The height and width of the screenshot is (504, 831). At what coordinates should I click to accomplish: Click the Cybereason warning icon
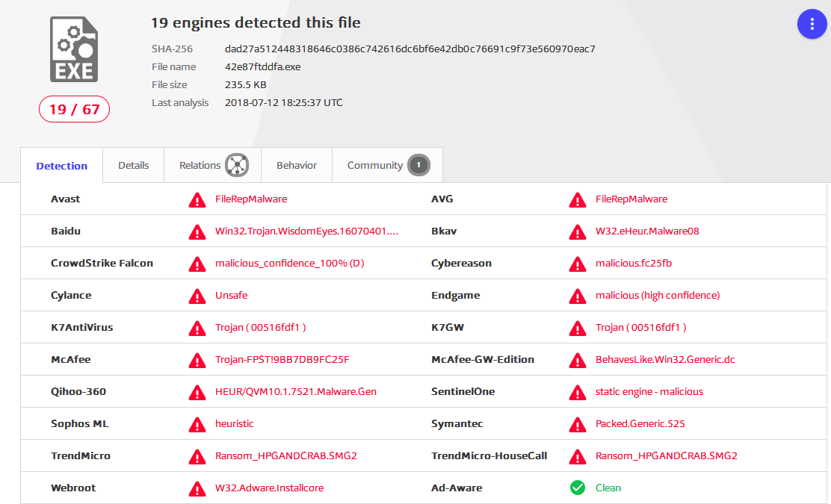[578, 264]
